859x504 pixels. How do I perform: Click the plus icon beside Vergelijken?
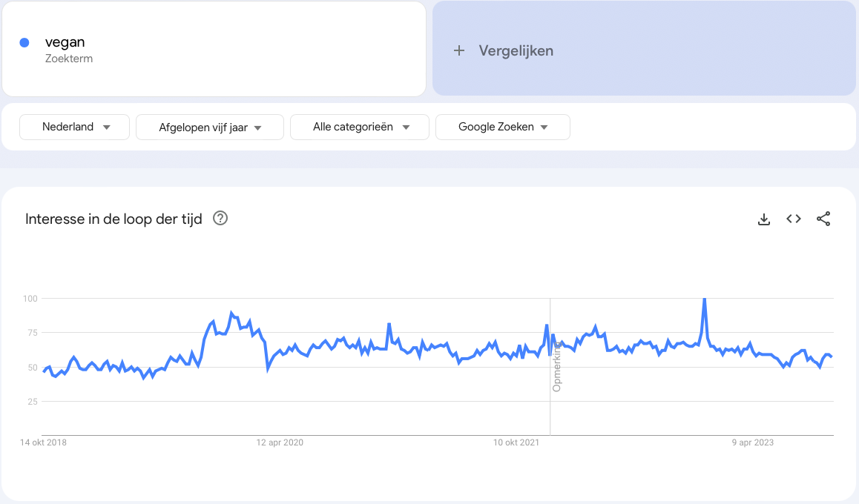[x=459, y=50]
